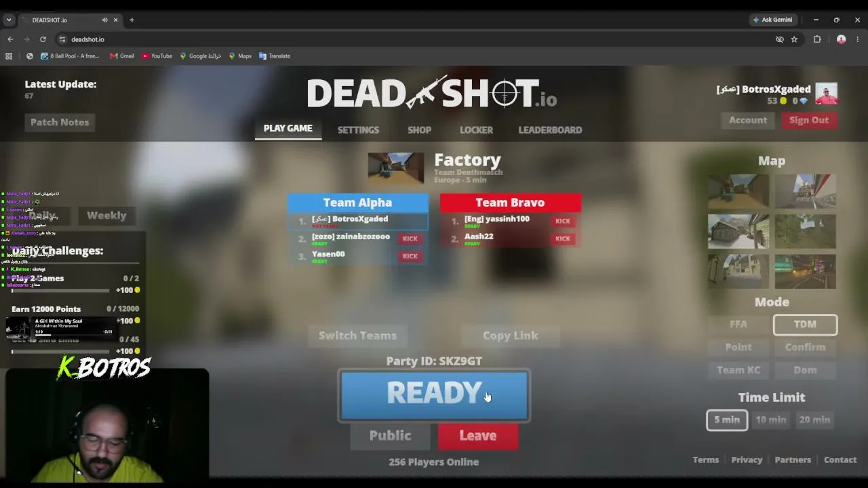Click the Switch Teams button
The image size is (868, 488).
pyautogui.click(x=357, y=335)
